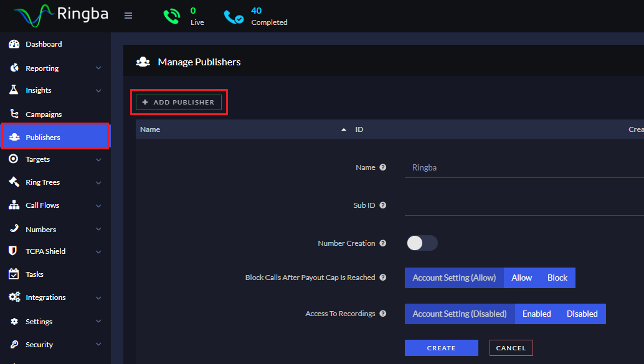Open the Dashboard via its speedometer icon
The height and width of the screenshot is (364, 644).
(14, 44)
